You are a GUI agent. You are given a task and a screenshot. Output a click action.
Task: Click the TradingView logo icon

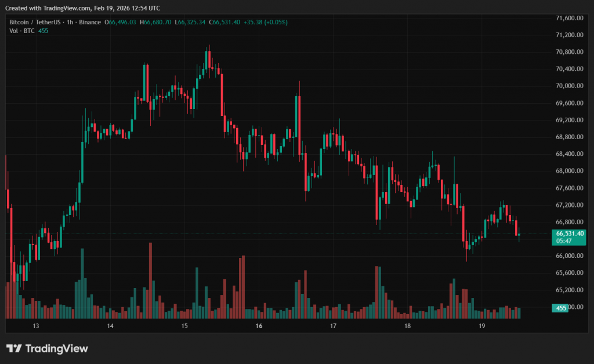[14, 348]
